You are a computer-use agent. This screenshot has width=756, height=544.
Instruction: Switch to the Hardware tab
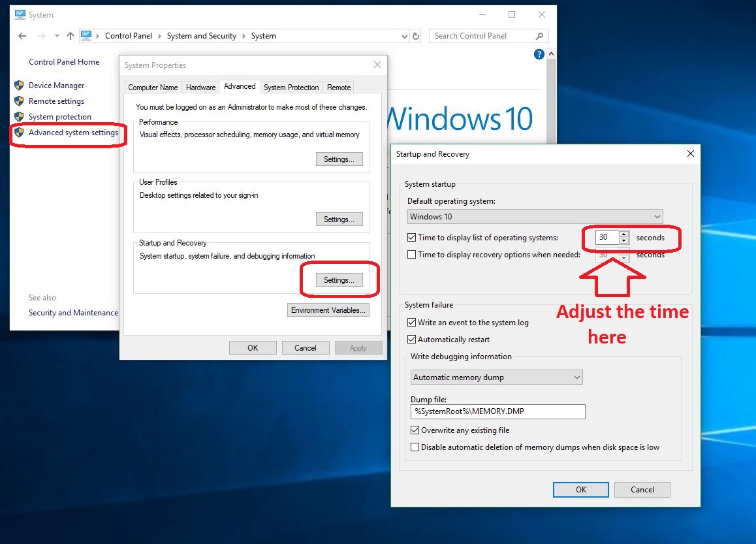pyautogui.click(x=200, y=88)
